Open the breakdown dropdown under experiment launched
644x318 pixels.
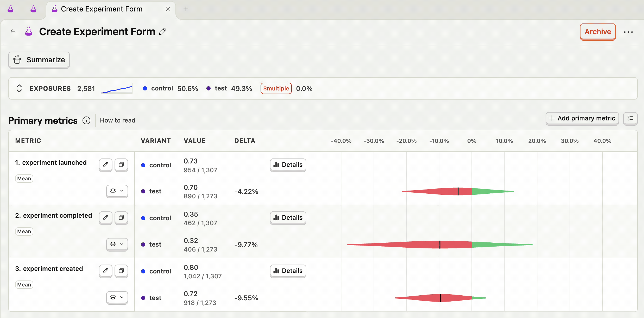pyautogui.click(x=117, y=191)
